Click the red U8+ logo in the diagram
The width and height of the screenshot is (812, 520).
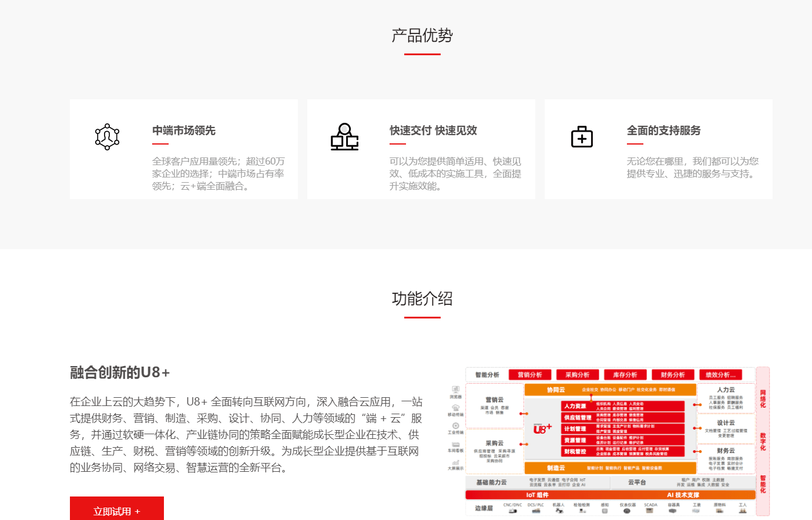click(x=542, y=429)
